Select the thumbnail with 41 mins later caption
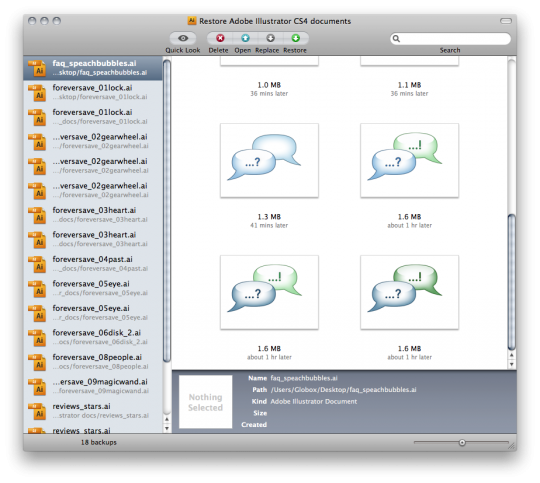540x483 pixels. (x=269, y=161)
